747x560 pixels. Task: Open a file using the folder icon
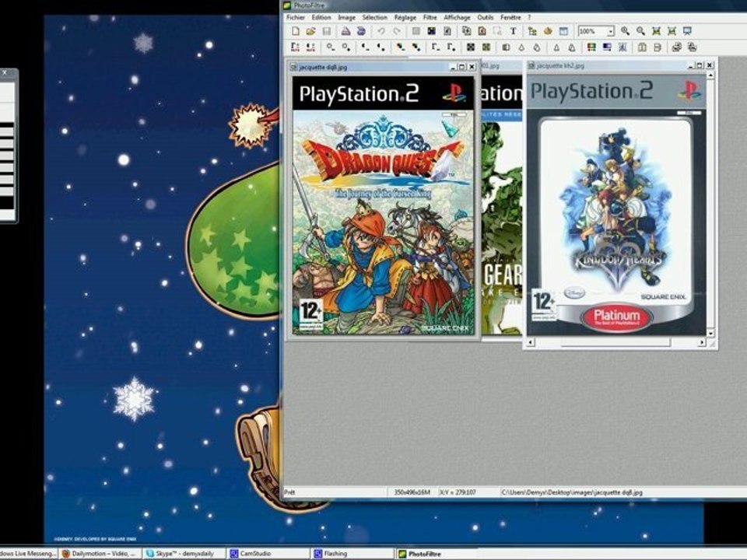[x=310, y=31]
